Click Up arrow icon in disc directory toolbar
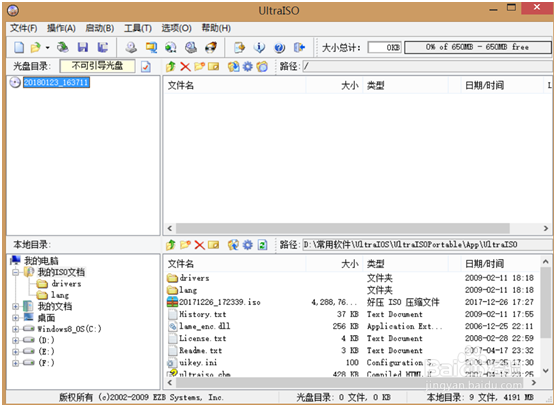Viewport: 554px width, 405px height. click(171, 66)
